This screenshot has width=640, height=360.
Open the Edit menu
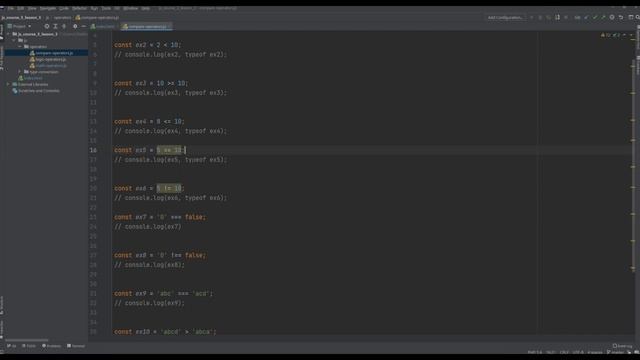point(20,8)
